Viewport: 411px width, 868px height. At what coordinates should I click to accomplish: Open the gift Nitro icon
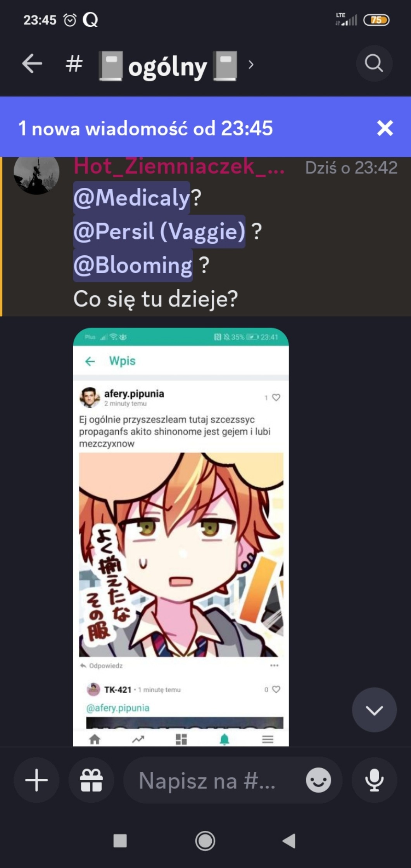tap(92, 780)
